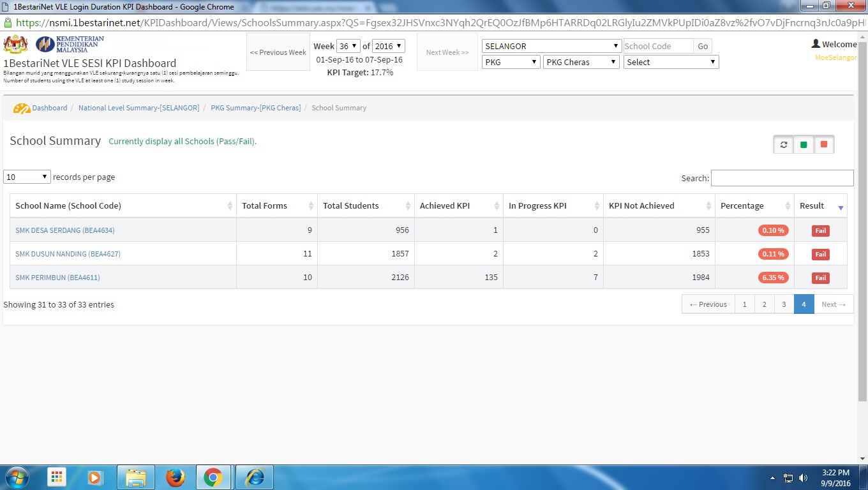
Task: Open the year 2016 dropdown
Action: 389,46
